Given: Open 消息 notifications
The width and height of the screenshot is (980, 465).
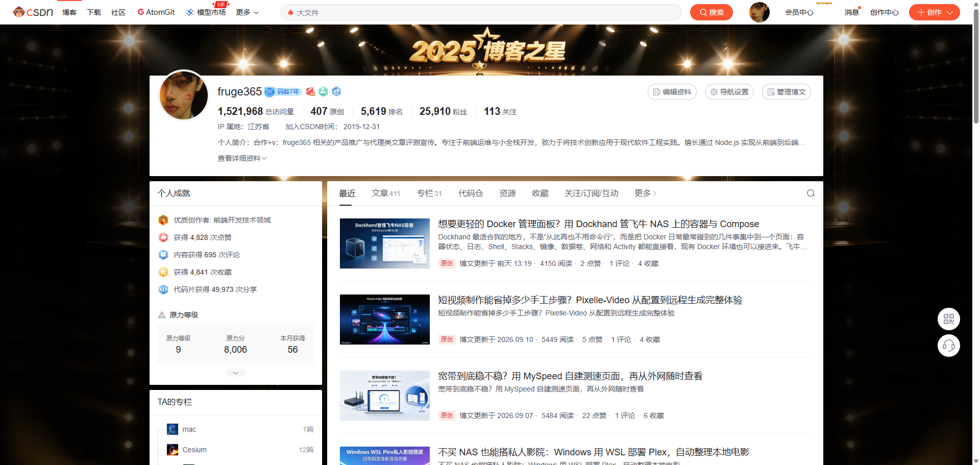Looking at the screenshot, I should [x=851, y=12].
